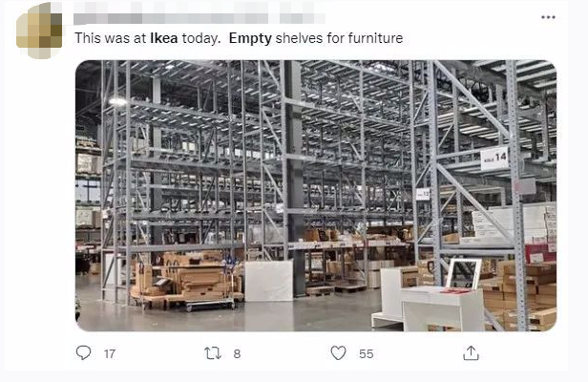Click the stacked white boxes on right shelf
The height and width of the screenshot is (382, 588).
click(514, 223)
